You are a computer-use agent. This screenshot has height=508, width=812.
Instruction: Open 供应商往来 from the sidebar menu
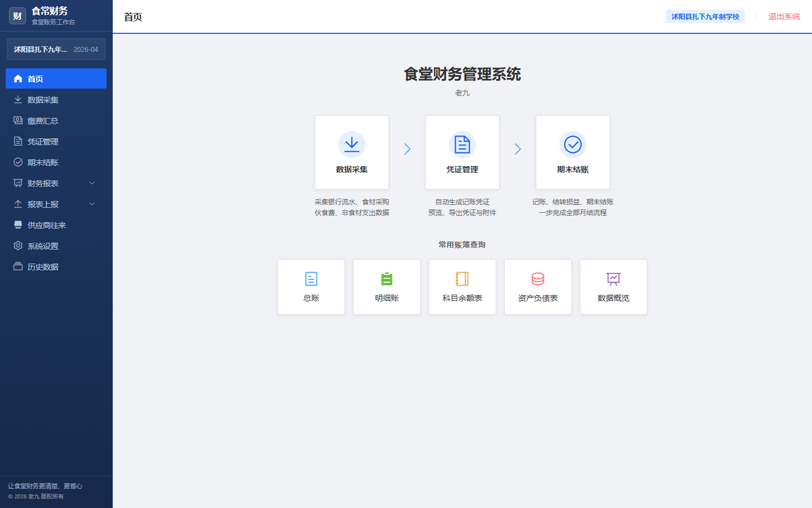pyautogui.click(x=56, y=225)
